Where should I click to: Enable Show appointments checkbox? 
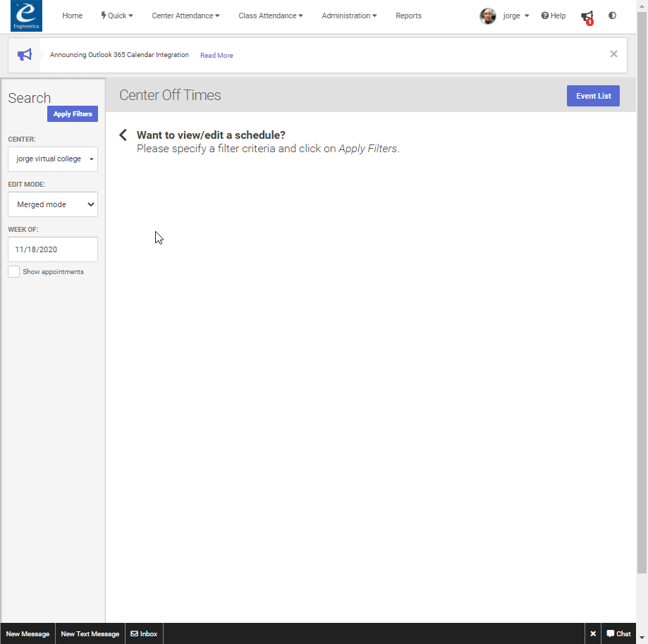tap(13, 272)
